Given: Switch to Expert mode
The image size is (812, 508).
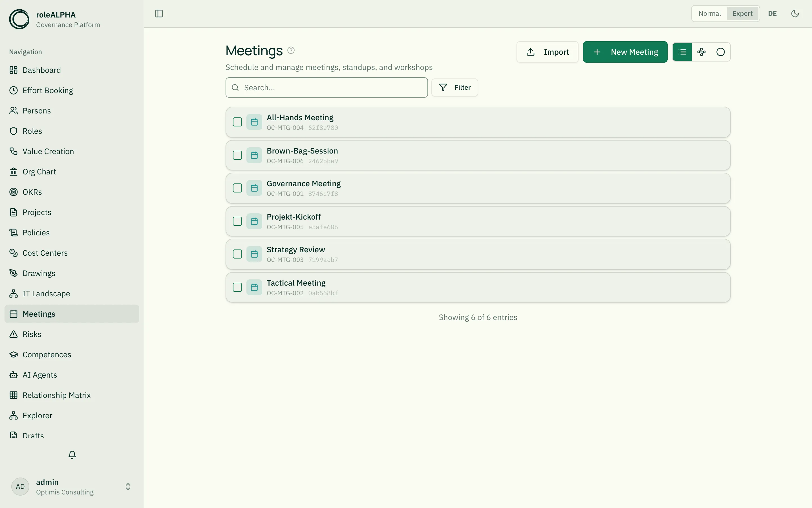Looking at the screenshot, I should tap(742, 14).
